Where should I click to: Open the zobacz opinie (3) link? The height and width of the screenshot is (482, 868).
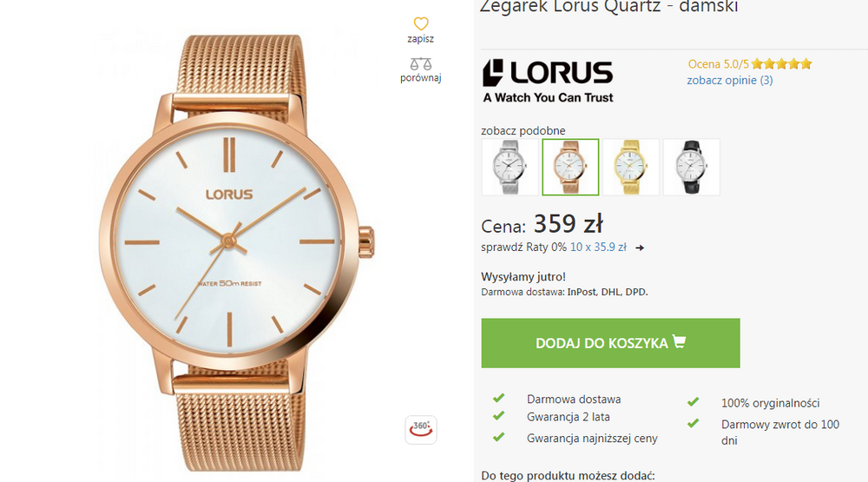point(730,80)
